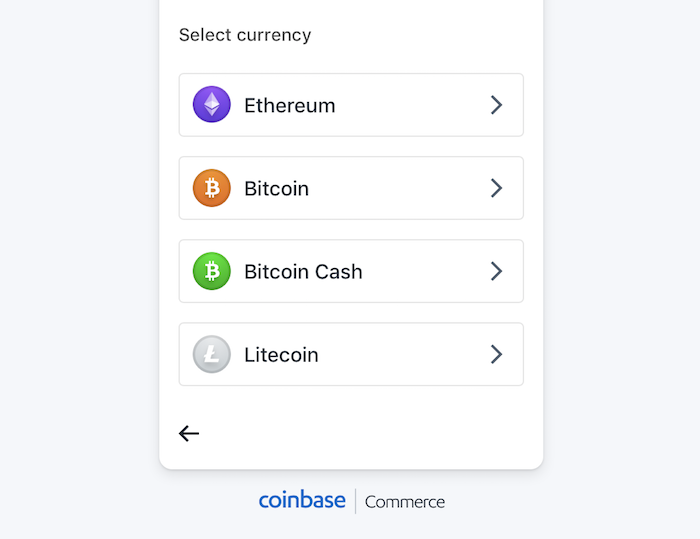Go back using the left arrow
This screenshot has width=700, height=539.
[x=189, y=433]
